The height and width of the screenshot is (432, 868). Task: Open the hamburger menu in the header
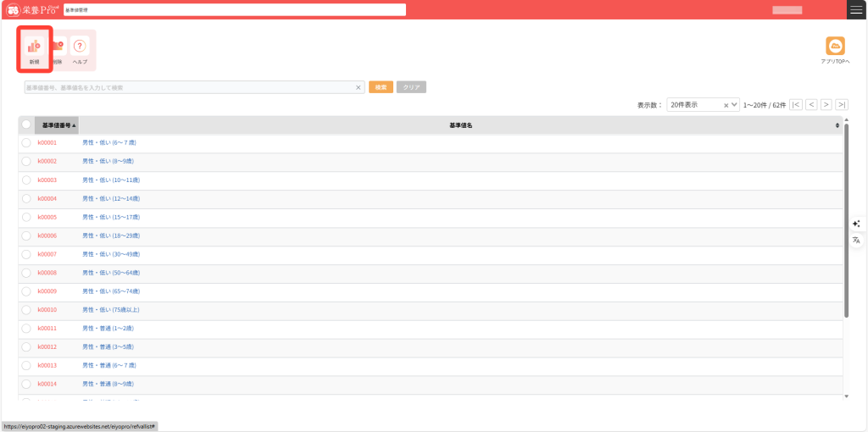(x=856, y=9)
